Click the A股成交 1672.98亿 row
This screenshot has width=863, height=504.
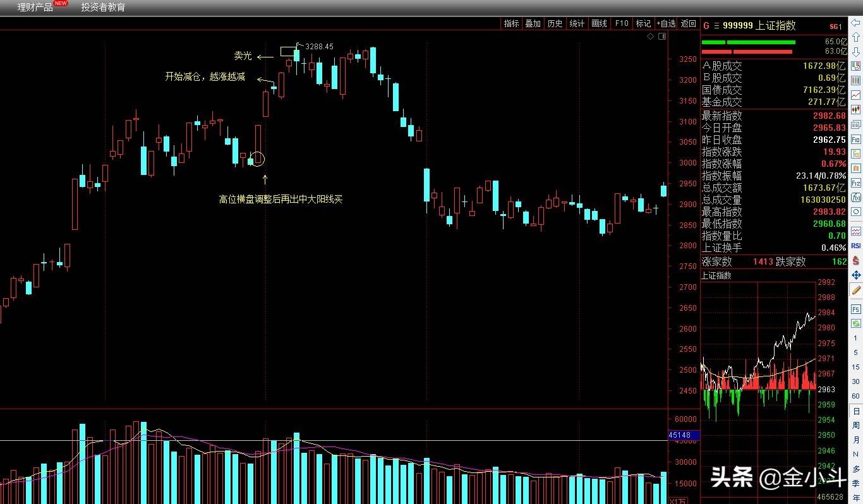(774, 66)
